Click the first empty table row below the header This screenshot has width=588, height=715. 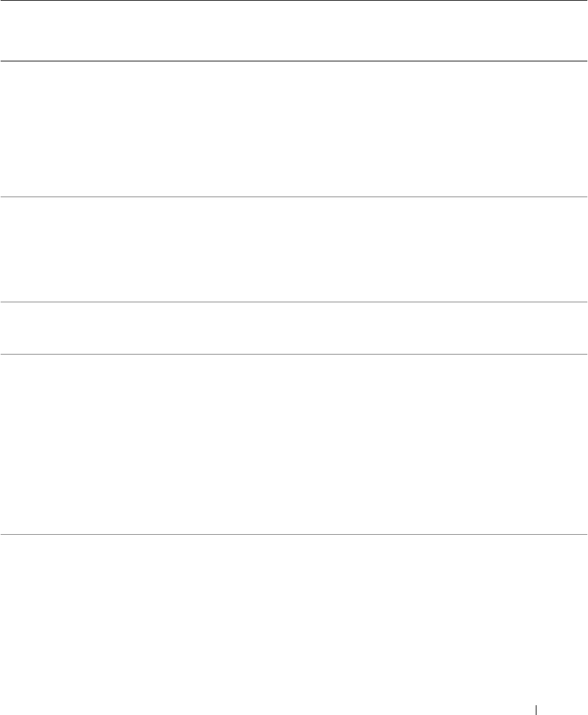tap(294, 129)
